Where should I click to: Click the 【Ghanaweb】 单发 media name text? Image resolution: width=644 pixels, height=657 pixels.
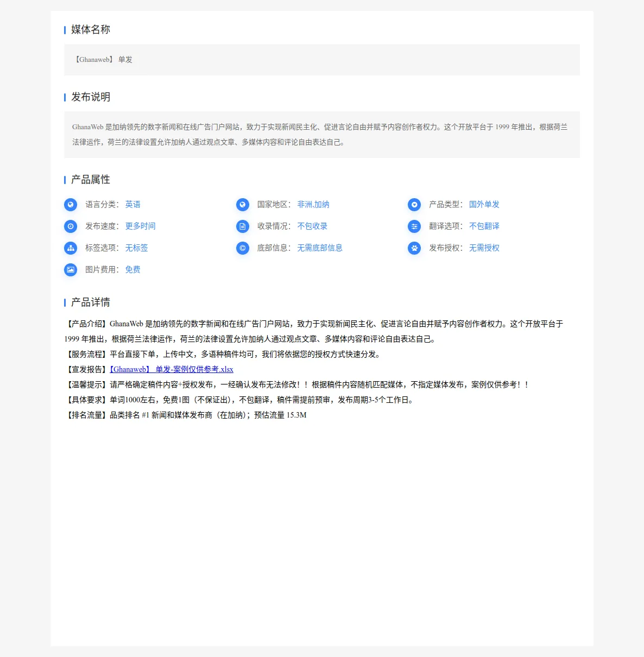[103, 60]
